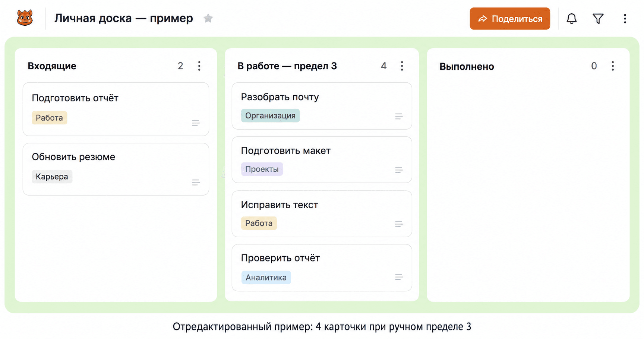The width and height of the screenshot is (644, 339).
Task: Open В работе column menu dots
Action: [402, 66]
